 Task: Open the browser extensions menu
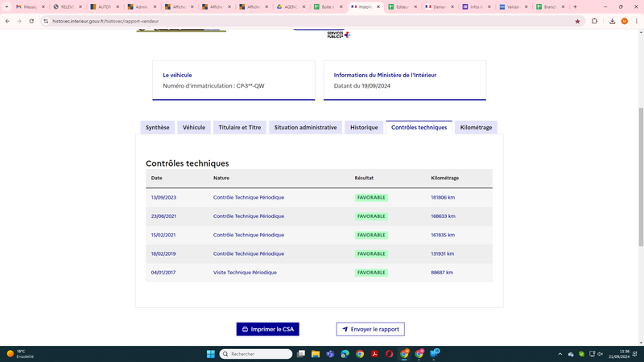click(594, 22)
